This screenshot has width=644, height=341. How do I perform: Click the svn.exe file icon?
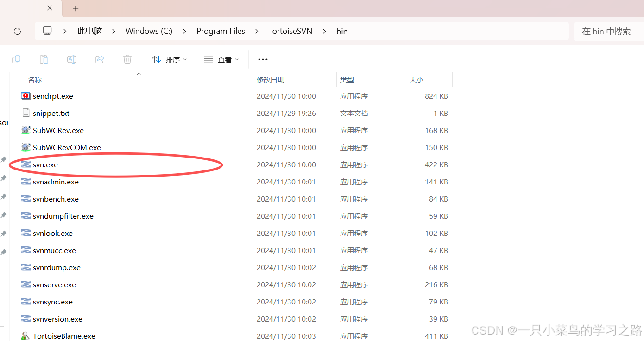click(x=26, y=164)
